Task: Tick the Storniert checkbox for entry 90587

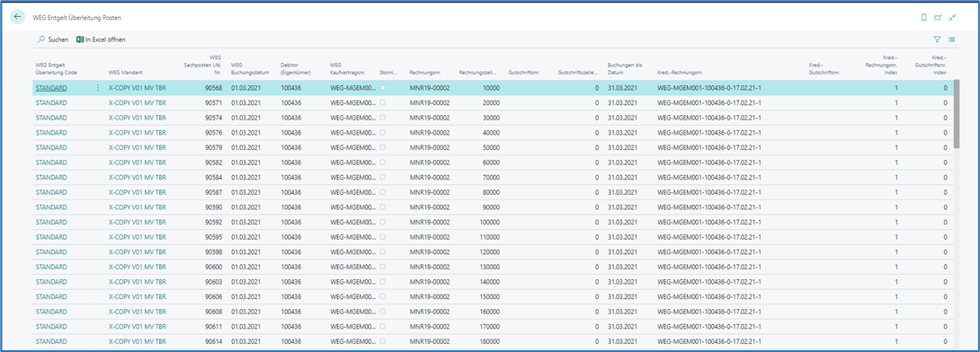Action: pos(382,192)
